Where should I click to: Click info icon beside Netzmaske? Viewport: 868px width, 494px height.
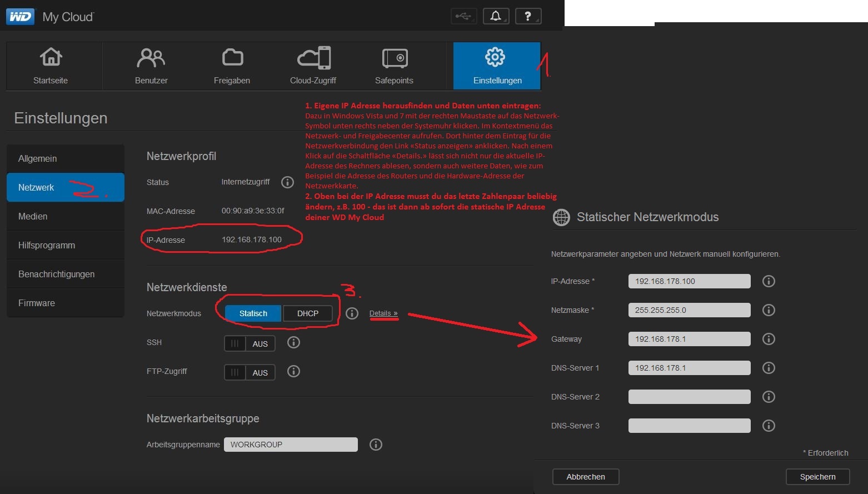click(x=769, y=310)
